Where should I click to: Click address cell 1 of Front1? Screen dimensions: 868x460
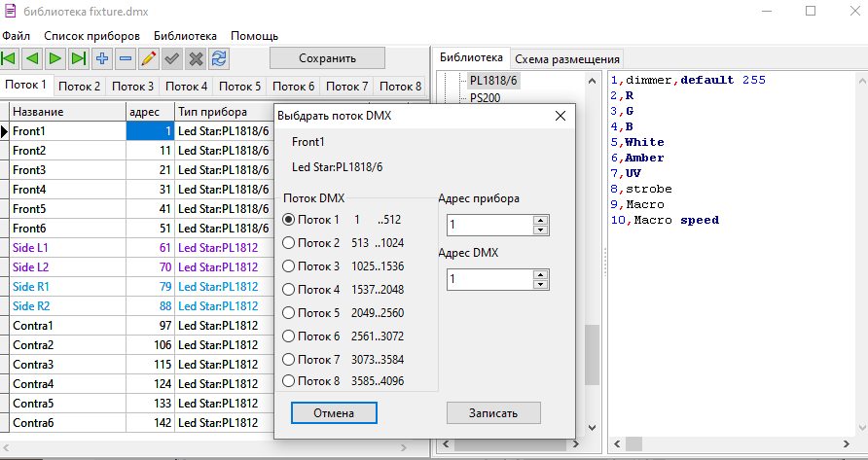(x=151, y=131)
